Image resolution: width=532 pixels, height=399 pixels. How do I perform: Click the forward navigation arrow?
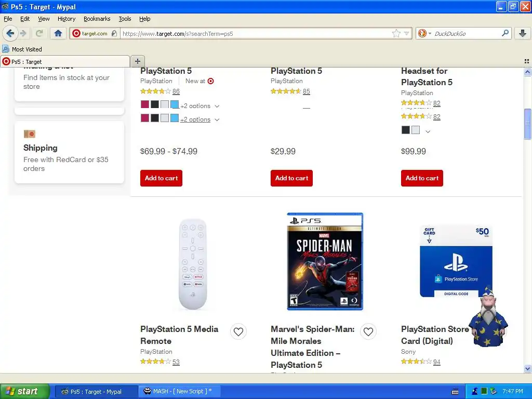[x=23, y=33]
